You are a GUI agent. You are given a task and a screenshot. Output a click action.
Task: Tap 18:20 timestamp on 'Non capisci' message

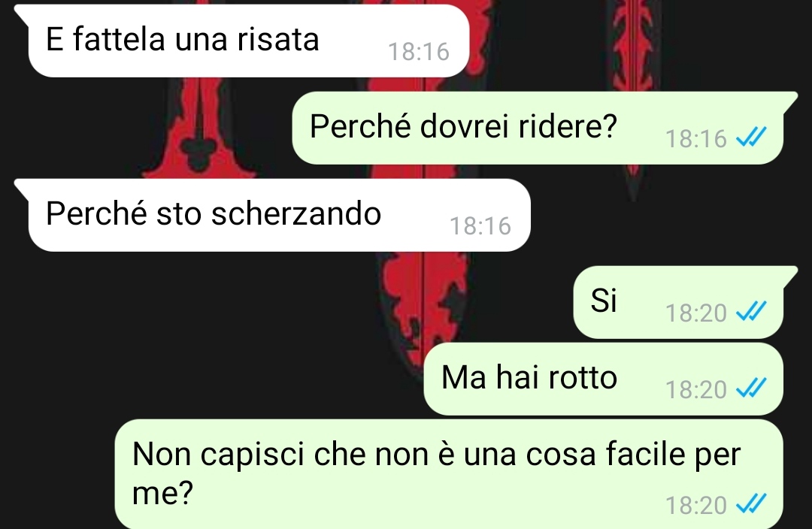[696, 505]
